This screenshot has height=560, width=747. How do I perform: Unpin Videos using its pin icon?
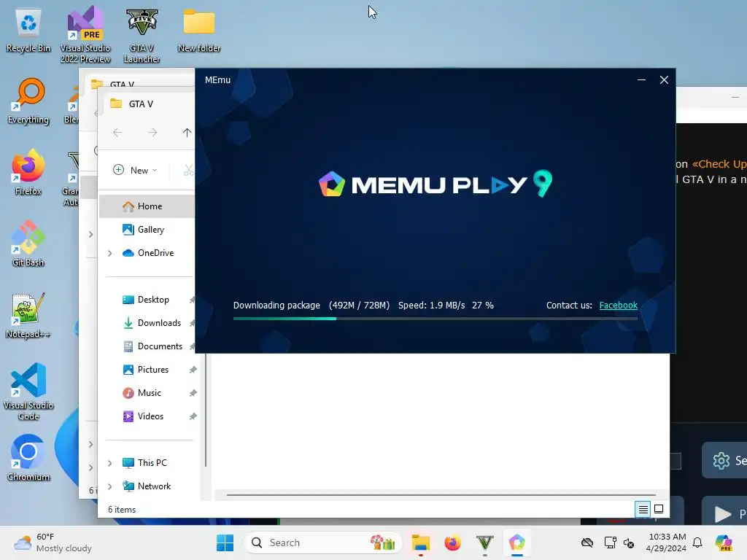tap(193, 416)
